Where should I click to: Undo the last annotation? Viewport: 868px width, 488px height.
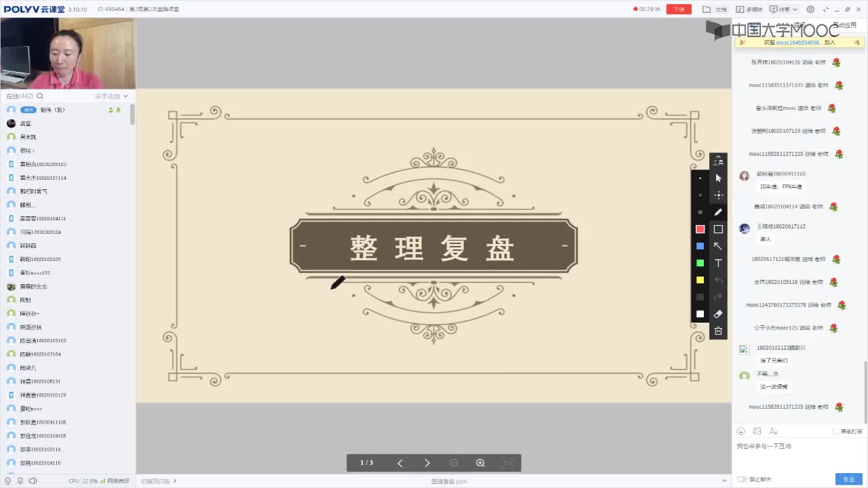click(718, 280)
